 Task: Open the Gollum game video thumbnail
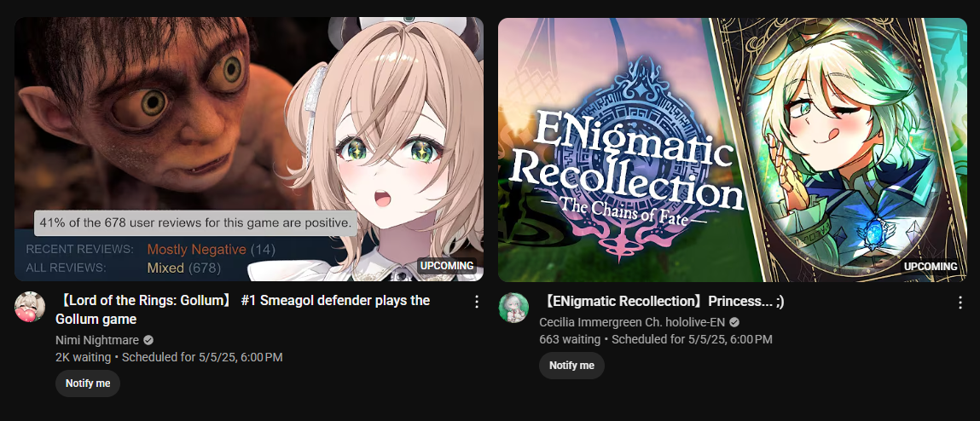pyautogui.click(x=249, y=149)
